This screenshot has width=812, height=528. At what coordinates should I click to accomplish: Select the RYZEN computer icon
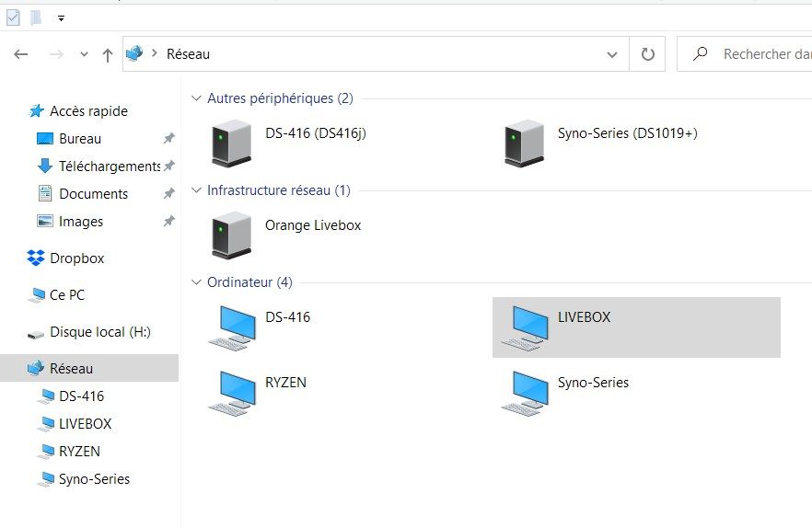[231, 393]
